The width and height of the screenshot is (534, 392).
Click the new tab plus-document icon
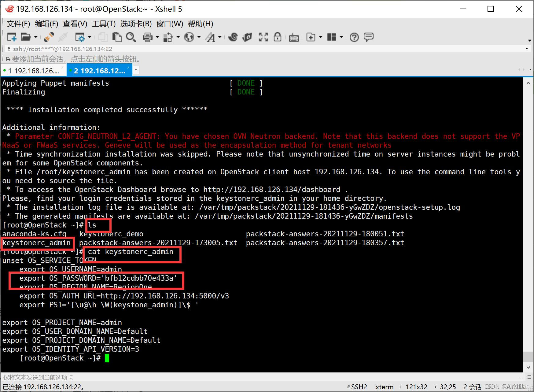[x=311, y=37]
